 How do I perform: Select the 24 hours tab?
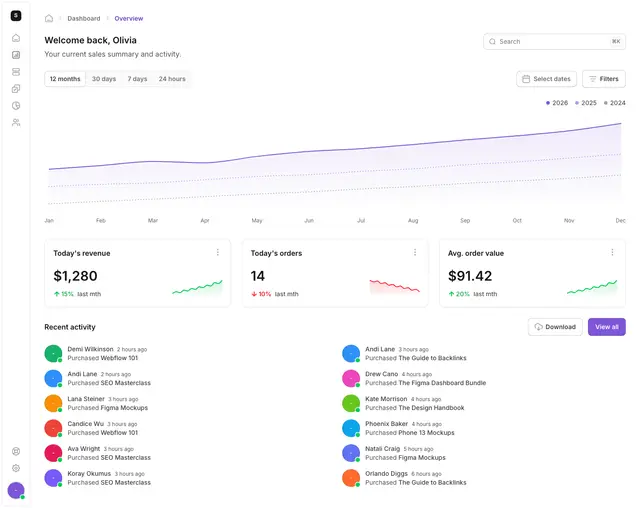click(x=172, y=79)
